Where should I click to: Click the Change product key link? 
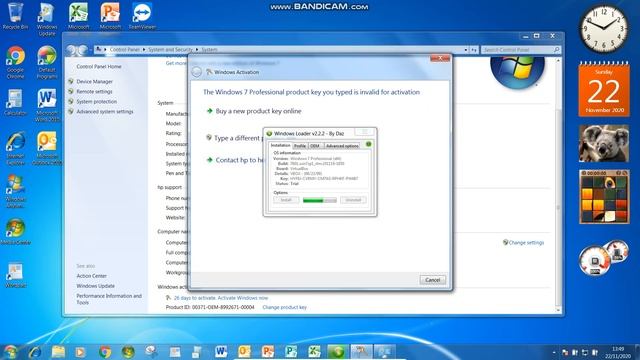click(x=284, y=307)
